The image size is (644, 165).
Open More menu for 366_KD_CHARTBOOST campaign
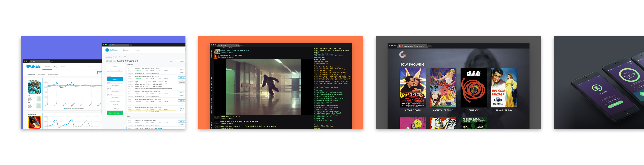pos(182,111)
